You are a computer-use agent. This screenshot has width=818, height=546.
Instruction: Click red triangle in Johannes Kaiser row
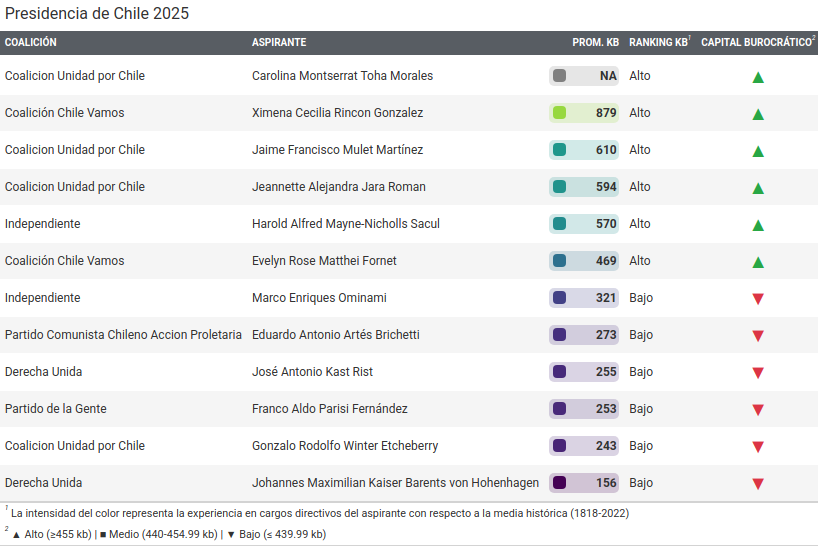758,484
